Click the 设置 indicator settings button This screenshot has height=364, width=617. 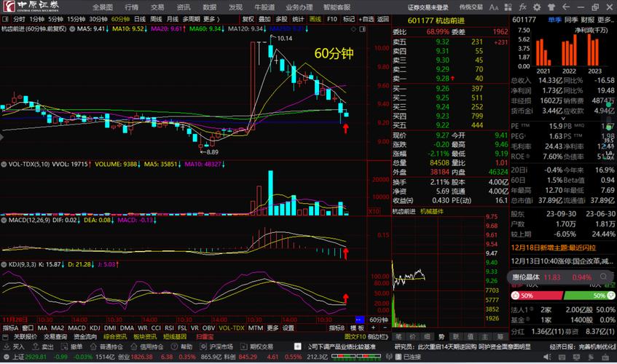click(x=288, y=328)
